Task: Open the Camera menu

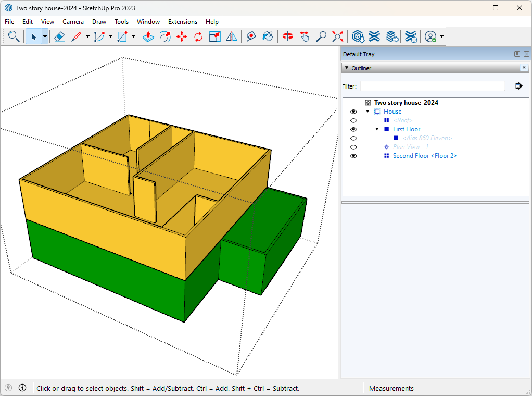Action: (x=73, y=22)
